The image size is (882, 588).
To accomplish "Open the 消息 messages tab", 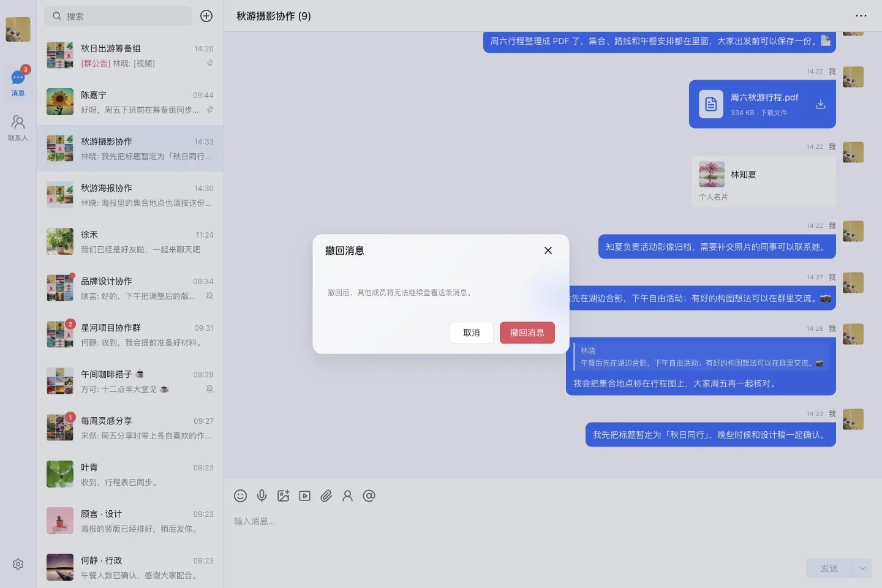I will (18, 83).
